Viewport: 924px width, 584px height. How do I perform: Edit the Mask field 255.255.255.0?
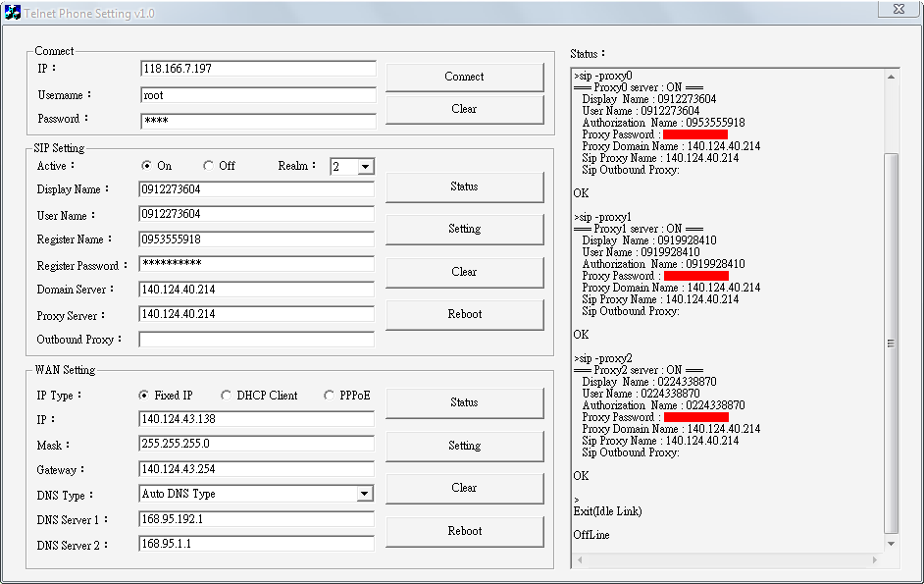click(256, 444)
